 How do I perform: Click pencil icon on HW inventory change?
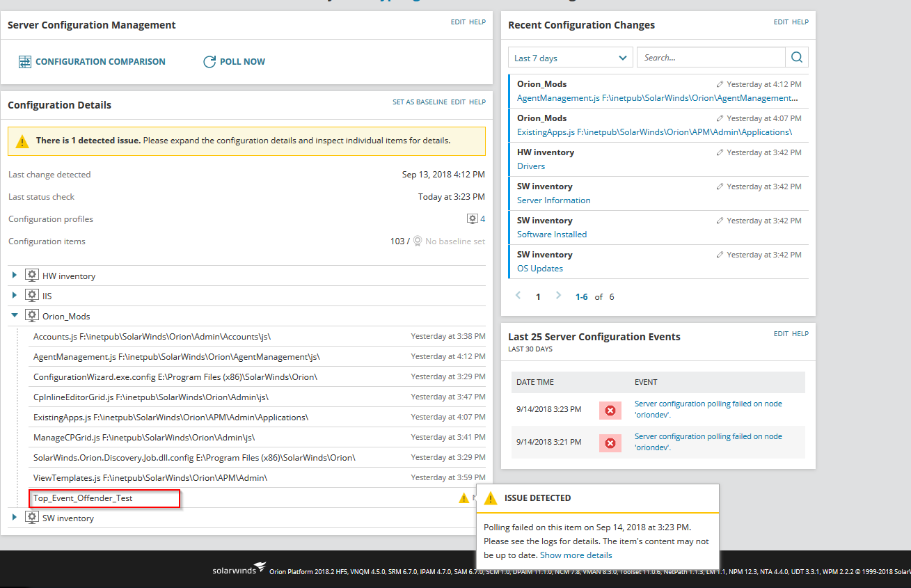pyautogui.click(x=720, y=152)
